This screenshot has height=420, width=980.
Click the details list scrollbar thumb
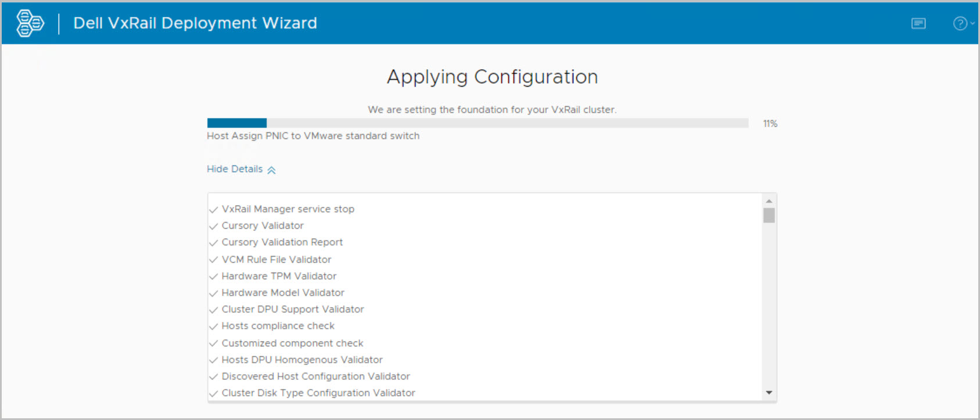click(769, 216)
